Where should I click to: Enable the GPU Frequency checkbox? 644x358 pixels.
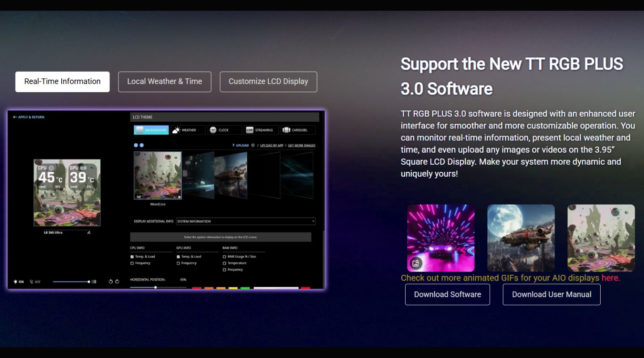178,263
